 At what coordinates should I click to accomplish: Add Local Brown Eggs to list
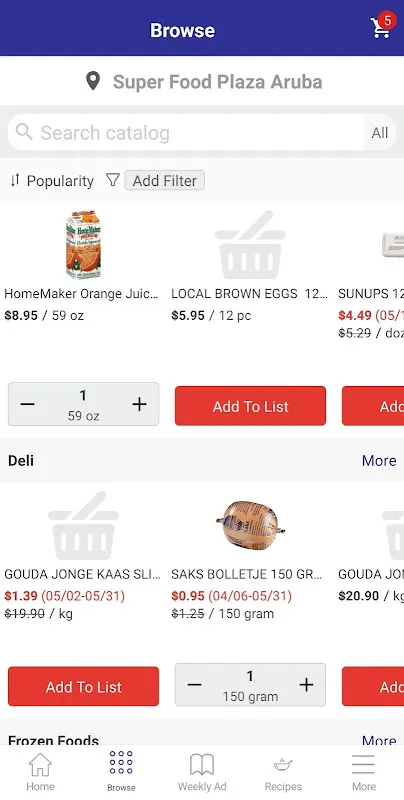pyautogui.click(x=250, y=406)
